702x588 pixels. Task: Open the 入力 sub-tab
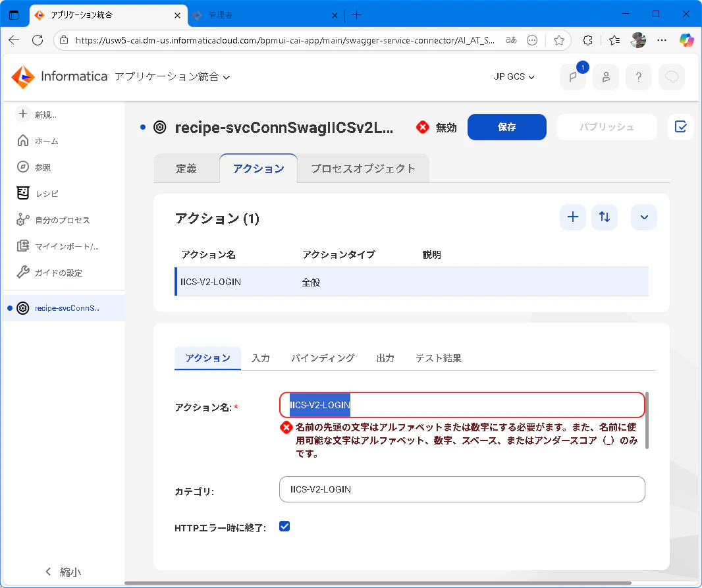(261, 358)
